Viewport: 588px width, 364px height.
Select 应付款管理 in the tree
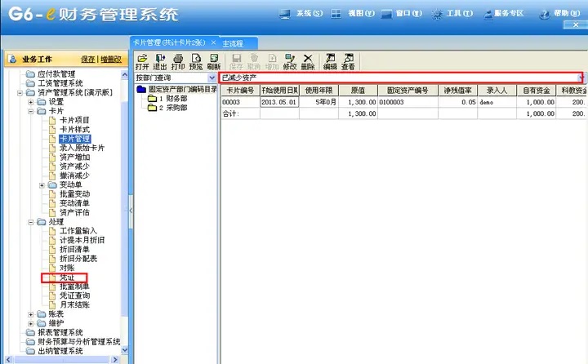[x=56, y=74]
